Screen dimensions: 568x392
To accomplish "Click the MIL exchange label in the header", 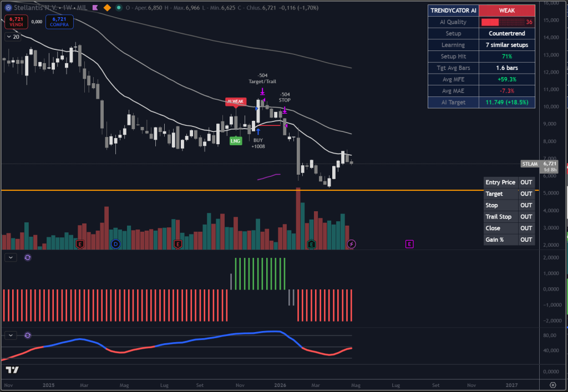I will click(x=83, y=8).
